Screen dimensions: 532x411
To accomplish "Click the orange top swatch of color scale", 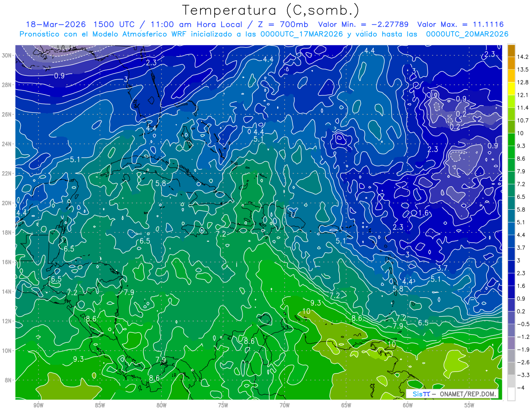I will pyautogui.click(x=511, y=51).
